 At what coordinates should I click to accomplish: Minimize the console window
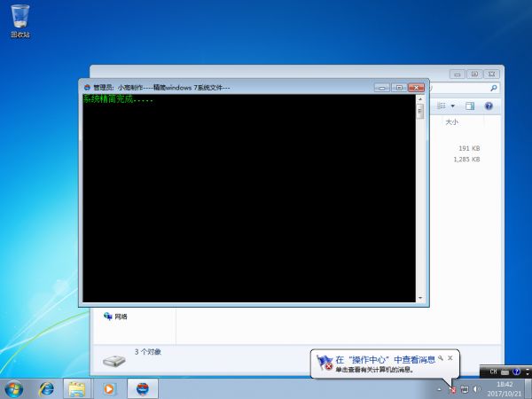pos(382,88)
